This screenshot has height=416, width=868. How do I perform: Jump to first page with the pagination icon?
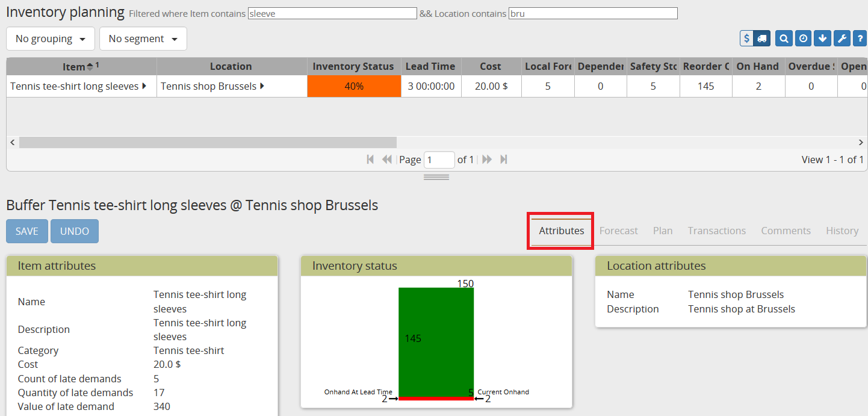click(x=370, y=159)
